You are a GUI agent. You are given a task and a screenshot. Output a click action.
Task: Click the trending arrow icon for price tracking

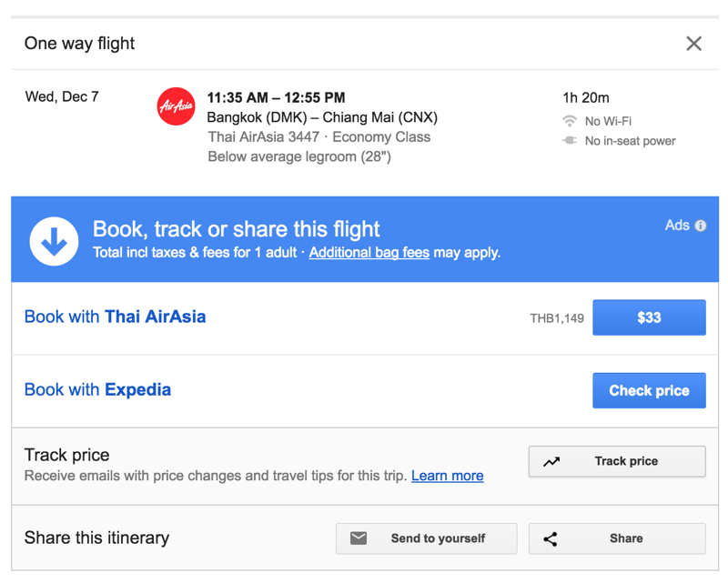(551, 462)
